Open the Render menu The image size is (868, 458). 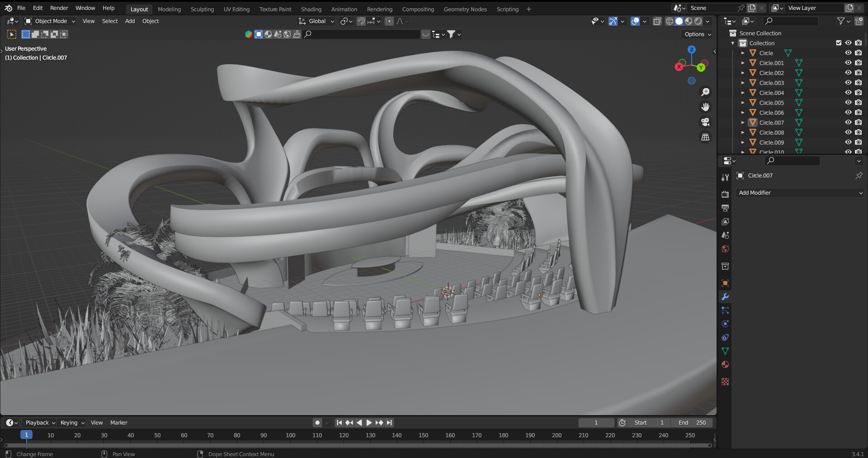coord(59,8)
